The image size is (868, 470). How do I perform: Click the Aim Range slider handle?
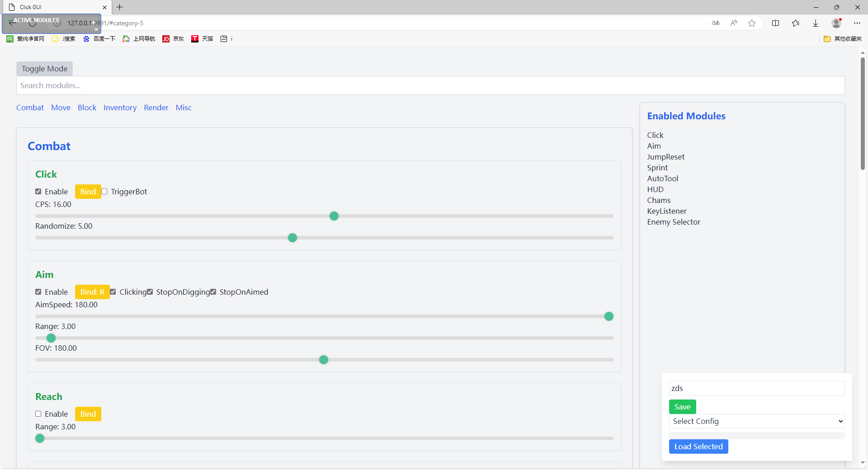pyautogui.click(x=51, y=338)
